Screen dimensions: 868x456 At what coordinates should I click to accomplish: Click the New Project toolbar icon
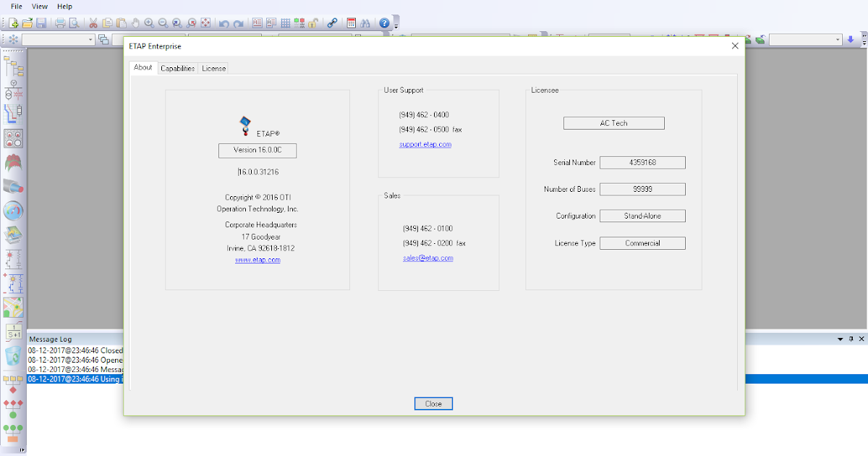point(14,23)
